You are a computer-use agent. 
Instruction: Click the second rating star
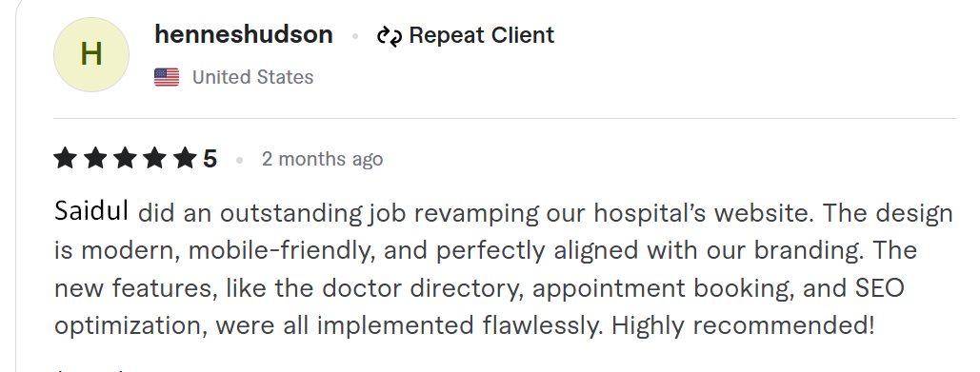pyautogui.click(x=95, y=159)
